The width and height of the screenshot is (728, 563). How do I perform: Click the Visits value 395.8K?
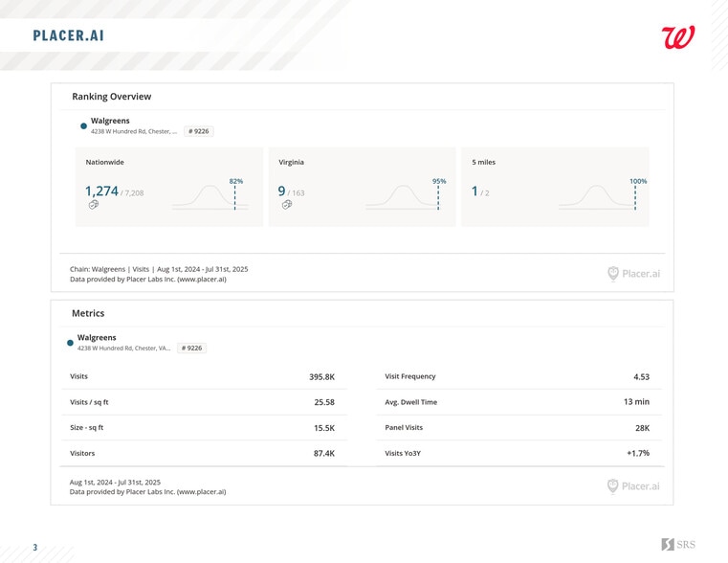click(x=321, y=377)
